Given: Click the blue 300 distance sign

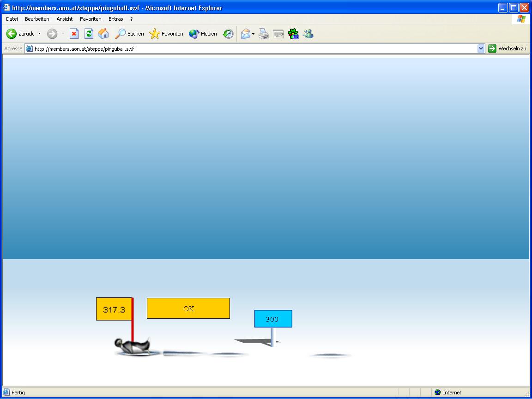Looking at the screenshot, I should pos(273,319).
